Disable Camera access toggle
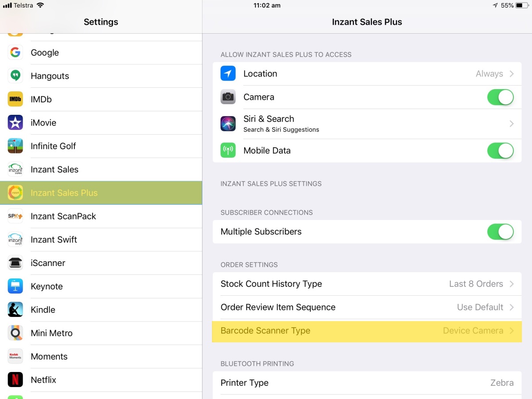The image size is (532, 399). (x=501, y=97)
